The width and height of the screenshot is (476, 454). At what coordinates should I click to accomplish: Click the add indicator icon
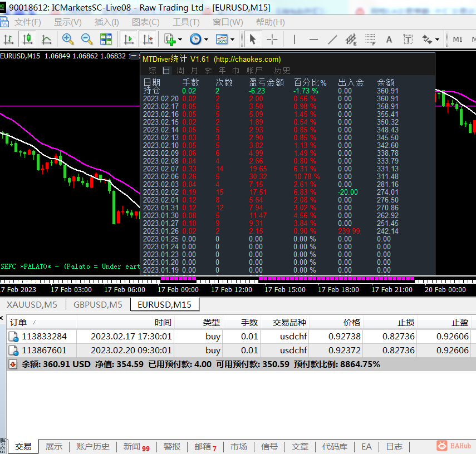pyautogui.click(x=170, y=40)
